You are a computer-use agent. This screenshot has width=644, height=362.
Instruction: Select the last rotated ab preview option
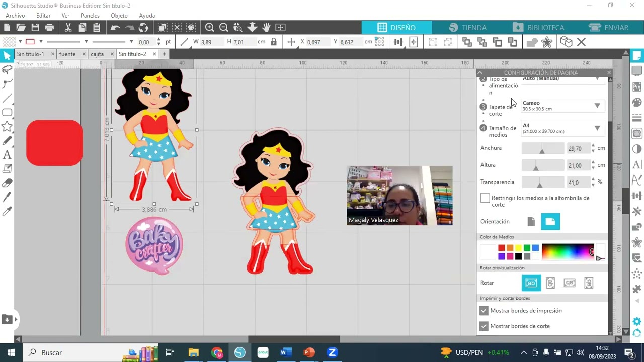click(589, 283)
